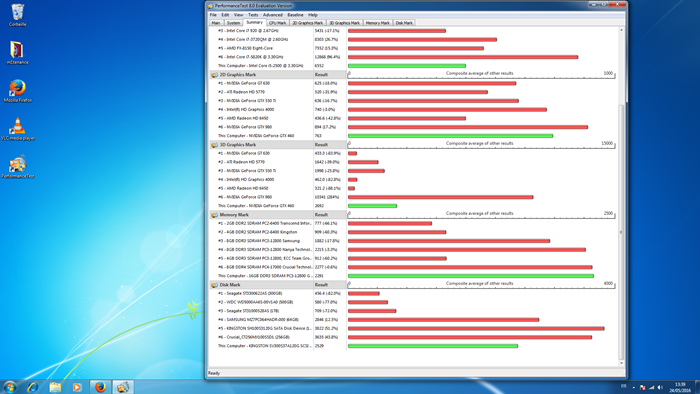Image resolution: width=700 pixels, height=394 pixels.
Task: Click the FR language indicator in taskbar
Action: (624, 386)
